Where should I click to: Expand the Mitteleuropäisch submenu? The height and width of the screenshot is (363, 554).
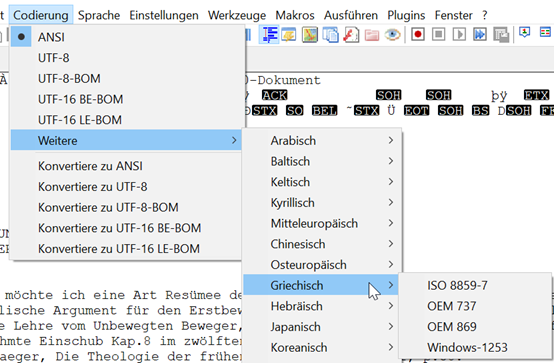point(322,223)
